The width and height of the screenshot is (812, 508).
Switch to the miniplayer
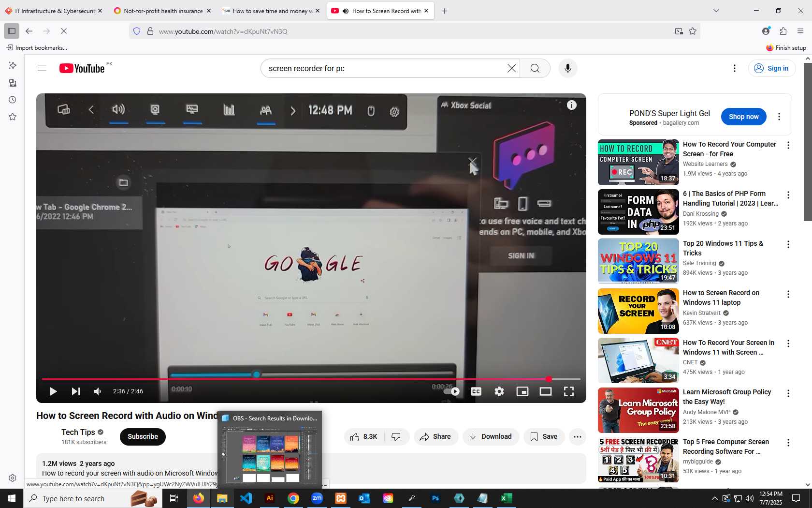point(522,391)
